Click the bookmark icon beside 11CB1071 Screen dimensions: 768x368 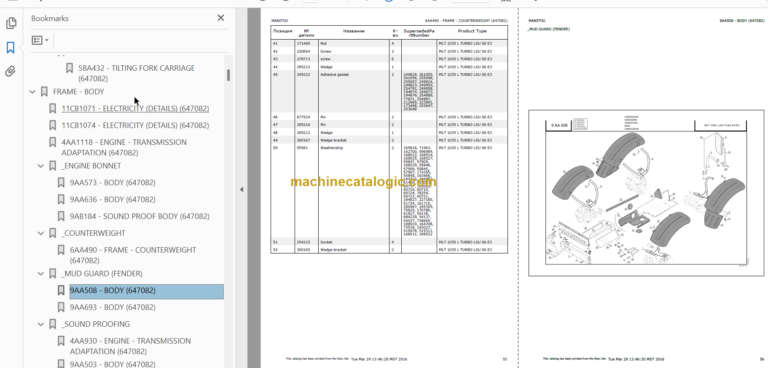(52, 108)
